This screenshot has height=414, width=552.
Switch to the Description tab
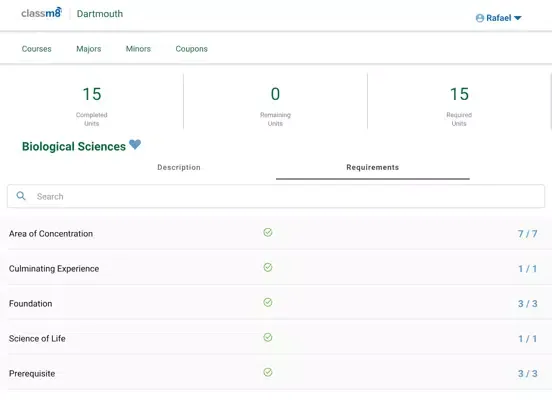click(x=179, y=168)
